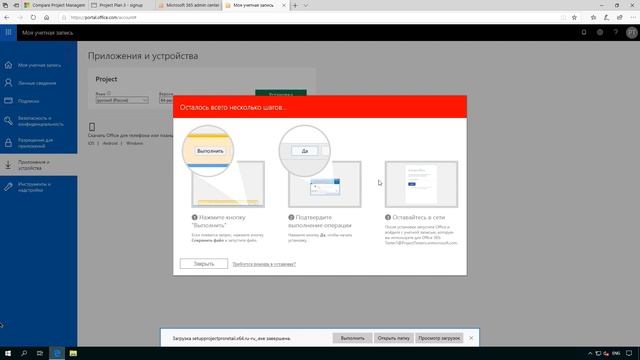This screenshot has width=640, height=360.
Task: Close the Моя учетная запись tab
Action: tap(284, 5)
